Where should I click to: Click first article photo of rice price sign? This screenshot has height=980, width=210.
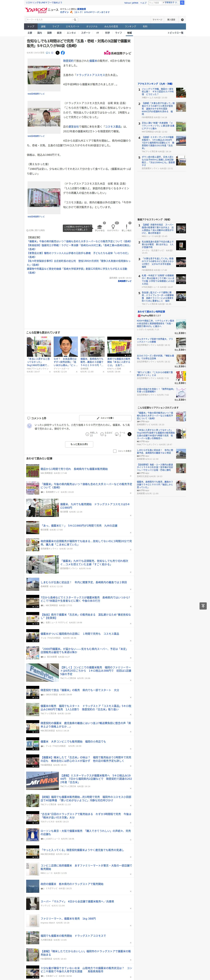pyautogui.click(x=44, y=75)
